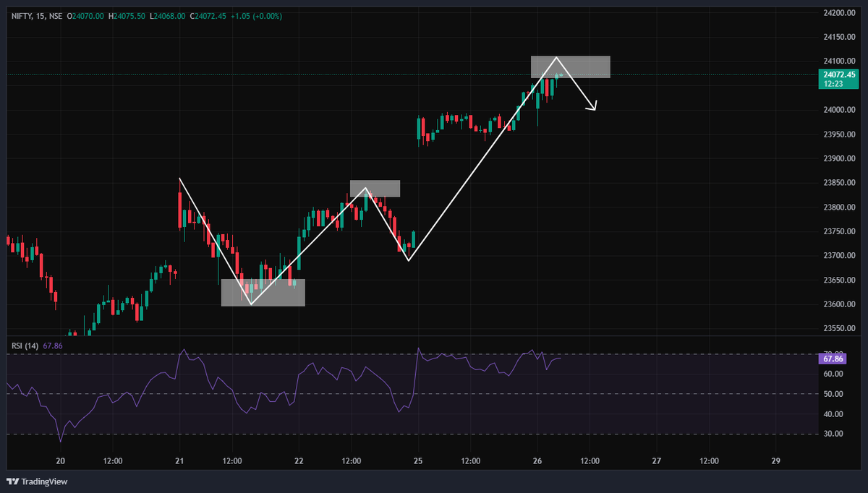Click the 30.00 RSI scale label
The height and width of the screenshot is (493, 868).
pos(833,434)
